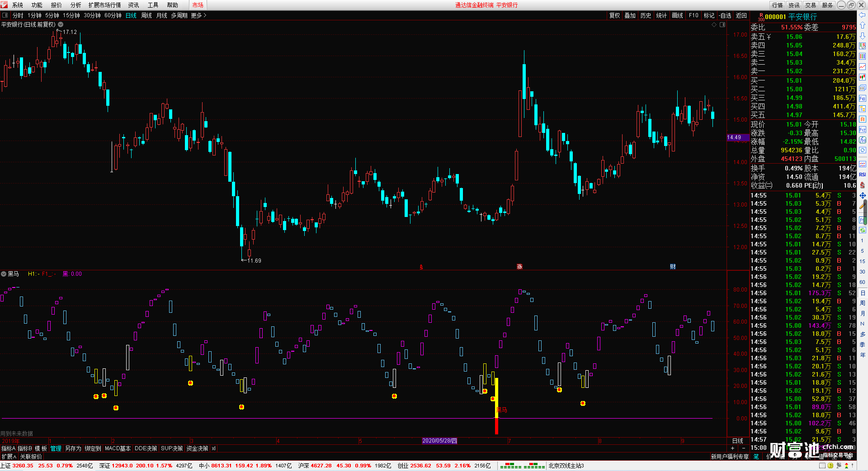Click the back arrow icon in right sidebar
The height and width of the screenshot is (471, 868).
pyautogui.click(x=863, y=15)
